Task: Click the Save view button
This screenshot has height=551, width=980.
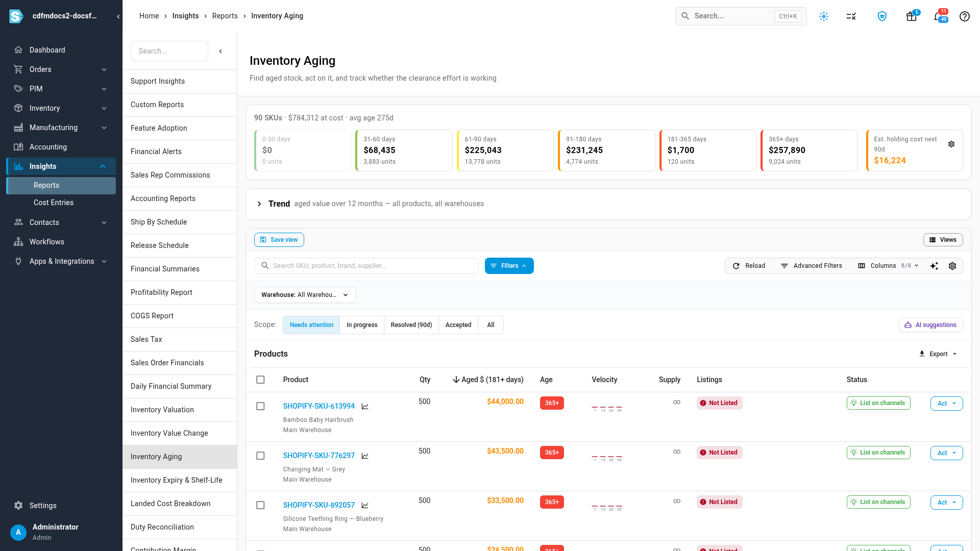Action: (279, 240)
